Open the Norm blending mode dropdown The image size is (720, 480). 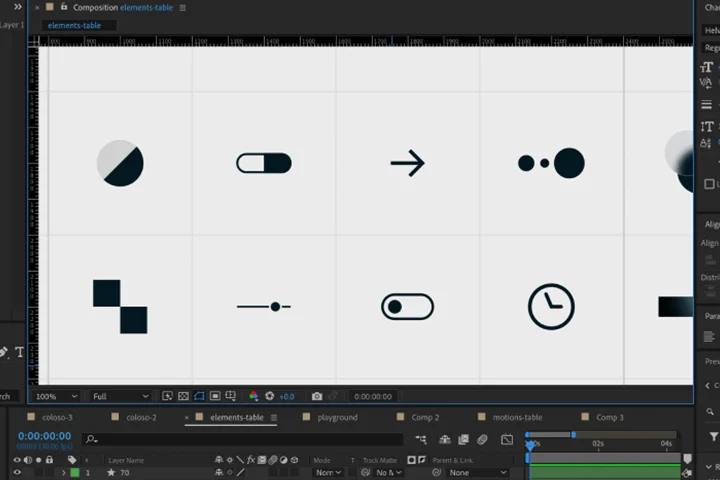point(328,473)
